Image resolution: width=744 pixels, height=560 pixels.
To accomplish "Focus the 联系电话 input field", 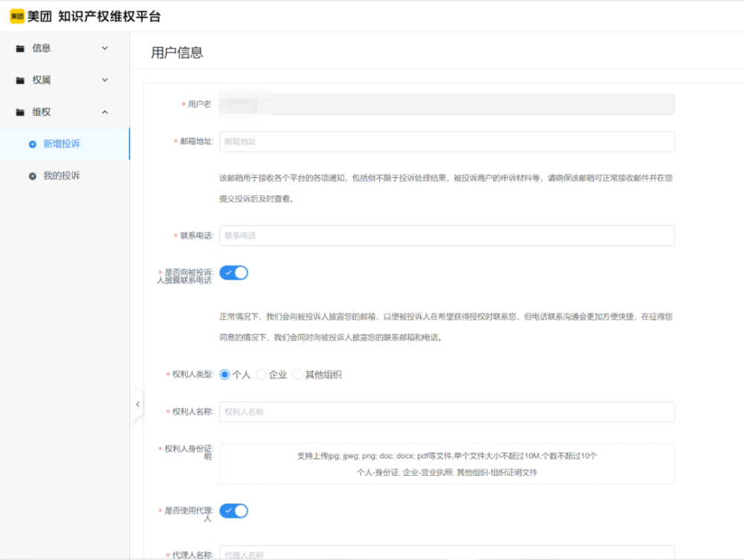I will point(447,236).
